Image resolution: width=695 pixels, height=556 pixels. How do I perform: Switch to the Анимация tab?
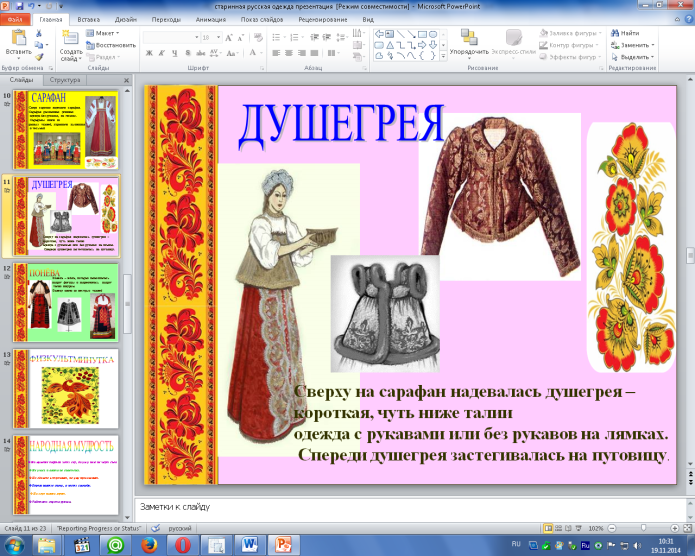tap(211, 20)
